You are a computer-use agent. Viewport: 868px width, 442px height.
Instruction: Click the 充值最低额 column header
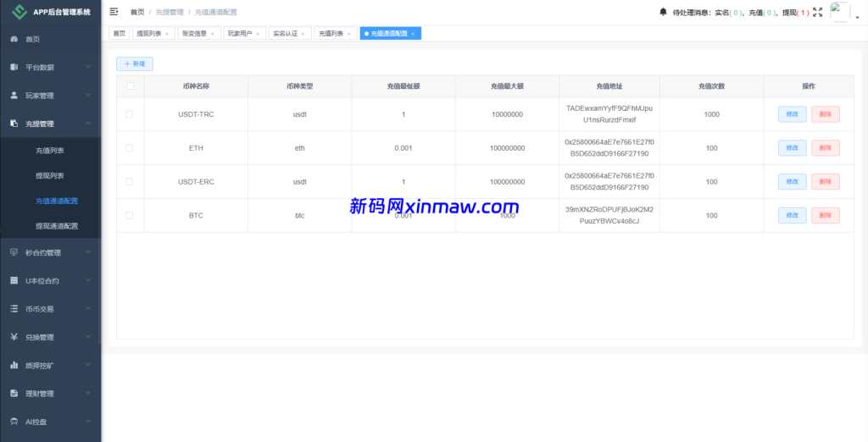(x=403, y=86)
